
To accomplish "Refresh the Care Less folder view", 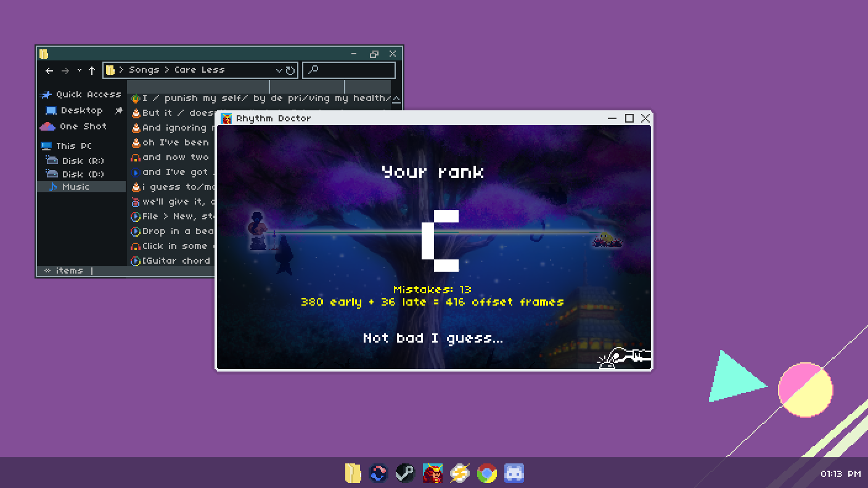I will pos(290,70).
